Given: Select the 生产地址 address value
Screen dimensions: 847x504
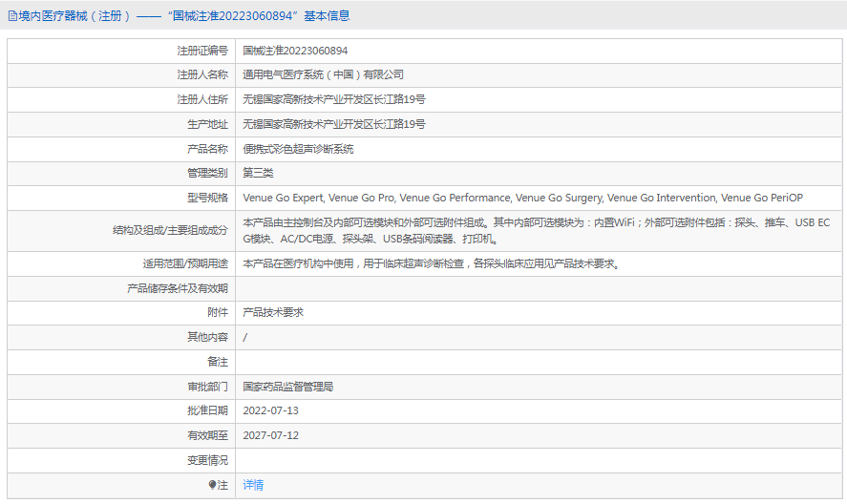Looking at the screenshot, I should click(334, 124).
